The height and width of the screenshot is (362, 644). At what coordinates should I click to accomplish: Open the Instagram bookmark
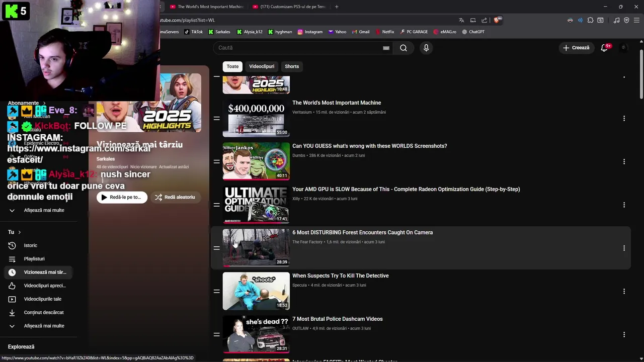(310, 32)
